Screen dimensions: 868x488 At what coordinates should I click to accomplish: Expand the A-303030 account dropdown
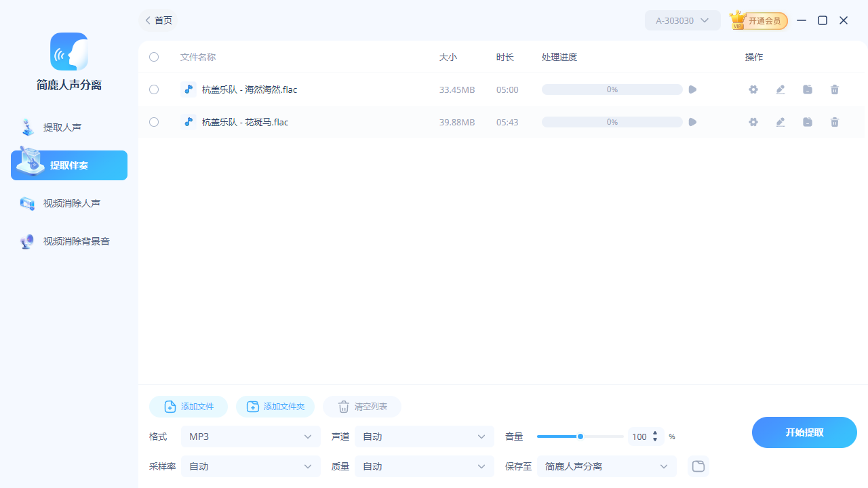[682, 20]
